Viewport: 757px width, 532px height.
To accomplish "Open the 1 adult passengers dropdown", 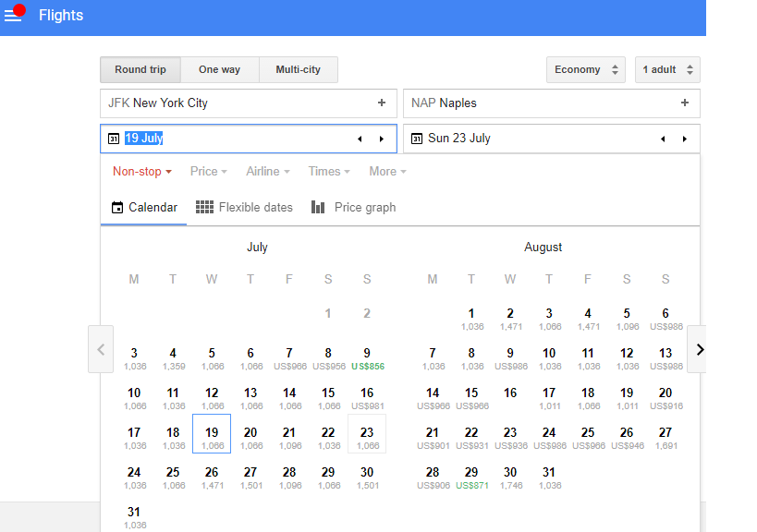I will pyautogui.click(x=666, y=70).
